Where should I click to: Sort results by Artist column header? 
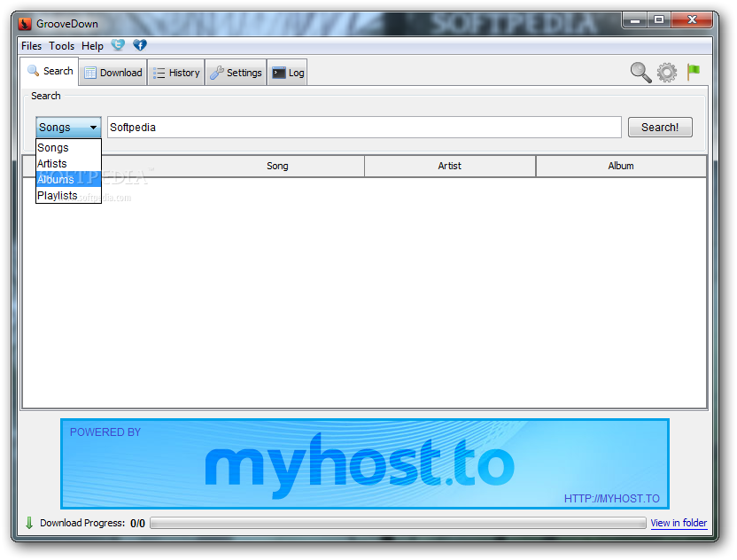coord(450,166)
